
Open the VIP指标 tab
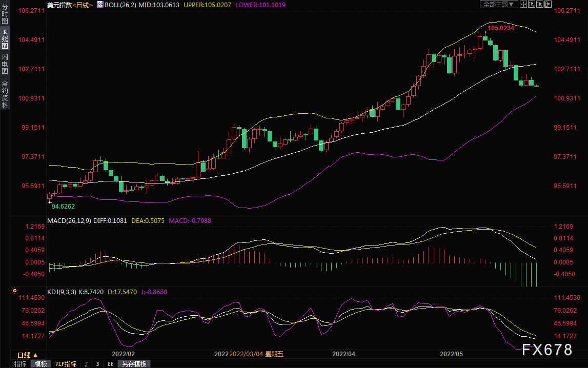66,364
